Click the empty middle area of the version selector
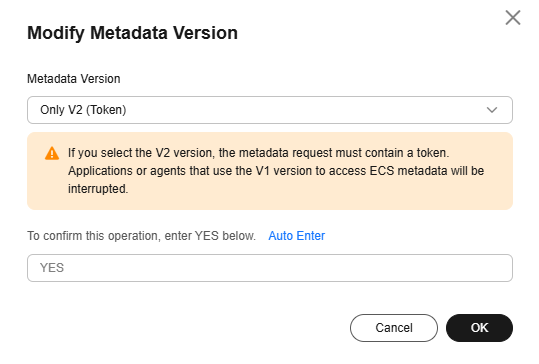Image resolution: width=539 pixels, height=364 pixels. (302, 110)
